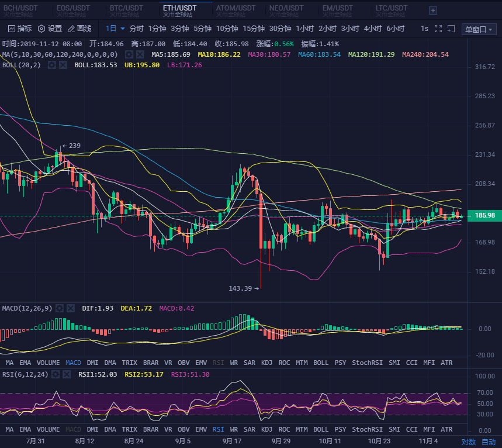Open the 指标 indicators panel
The width and height of the screenshot is (502, 448).
20,29
